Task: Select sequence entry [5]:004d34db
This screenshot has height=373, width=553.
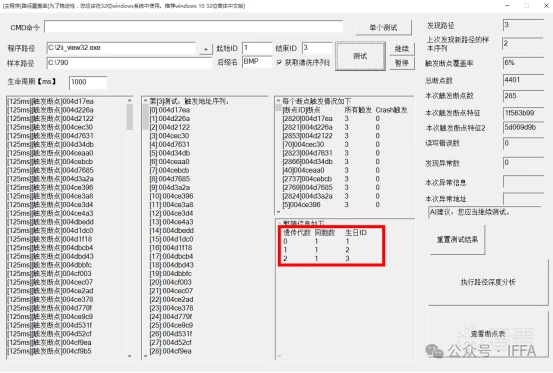Action: click(x=170, y=153)
